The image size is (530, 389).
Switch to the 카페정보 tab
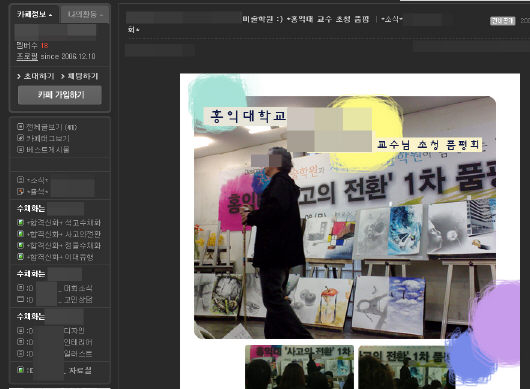coord(34,14)
